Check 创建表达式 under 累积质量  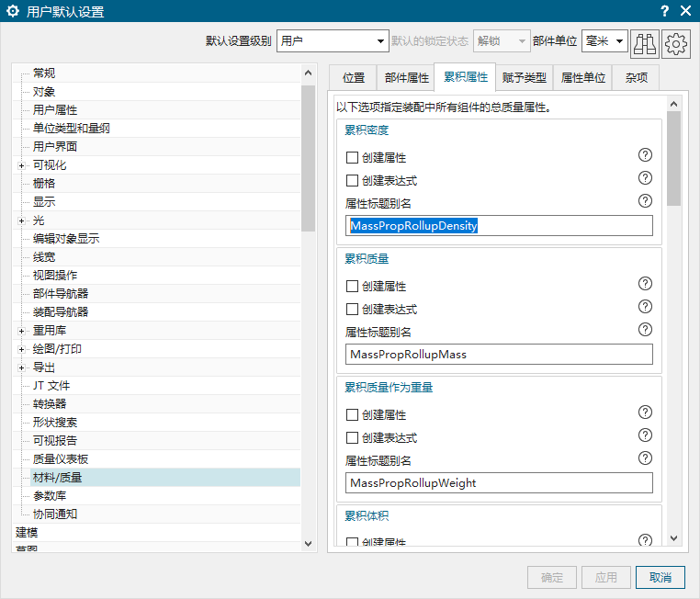tap(352, 310)
